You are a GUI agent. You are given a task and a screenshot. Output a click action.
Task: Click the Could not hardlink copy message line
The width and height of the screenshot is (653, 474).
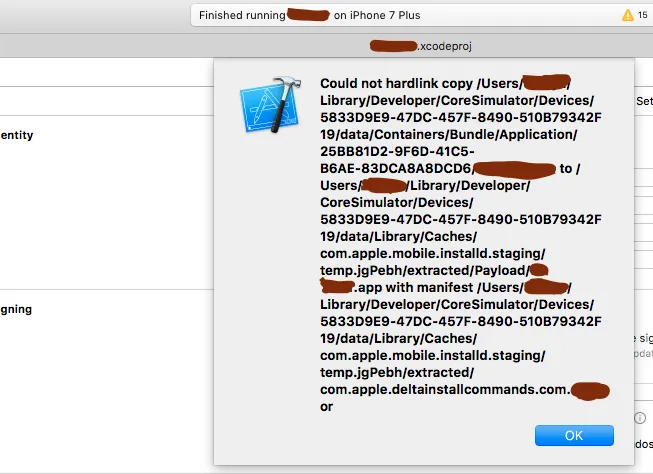(x=445, y=83)
